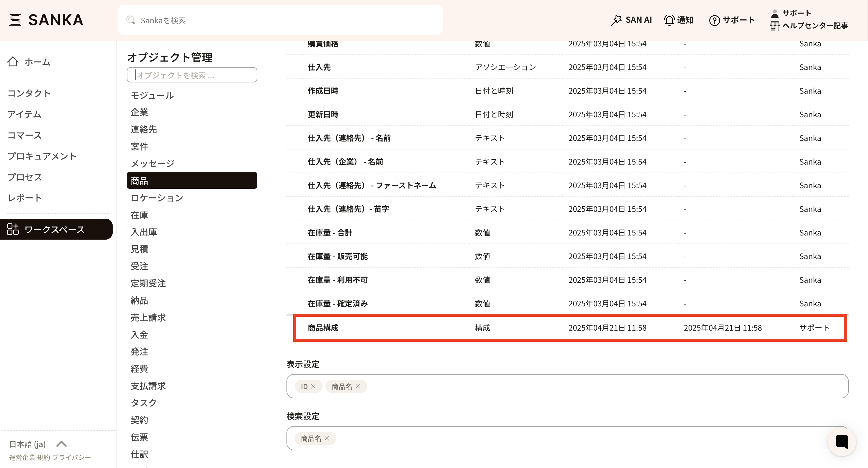
Task: Click the workspace grid icon
Action: (13, 229)
